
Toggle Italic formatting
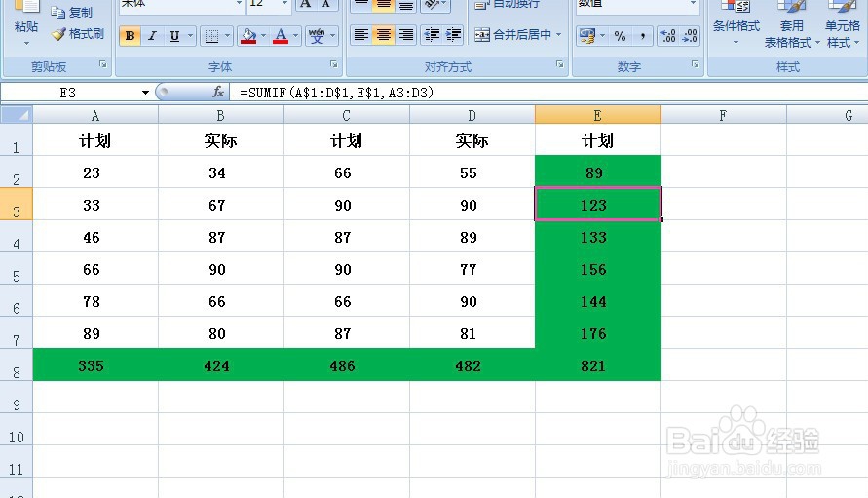pos(152,36)
